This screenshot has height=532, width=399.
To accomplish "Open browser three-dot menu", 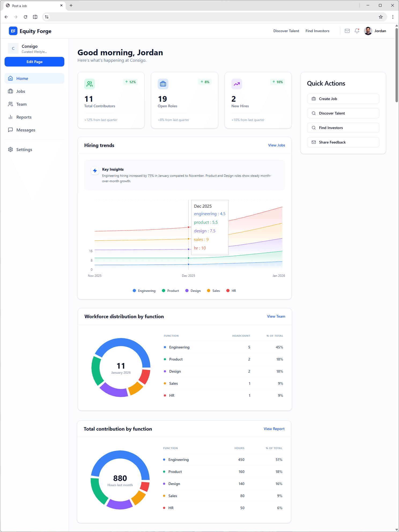I will [x=393, y=17].
